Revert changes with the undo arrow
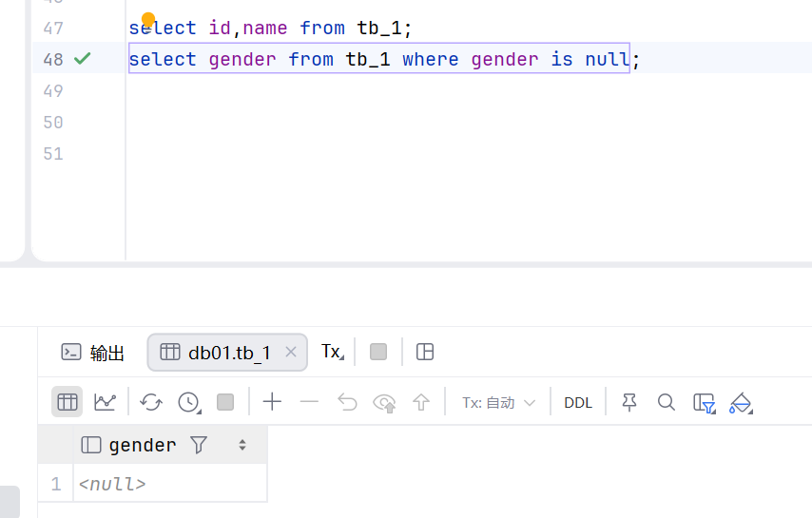 (347, 401)
